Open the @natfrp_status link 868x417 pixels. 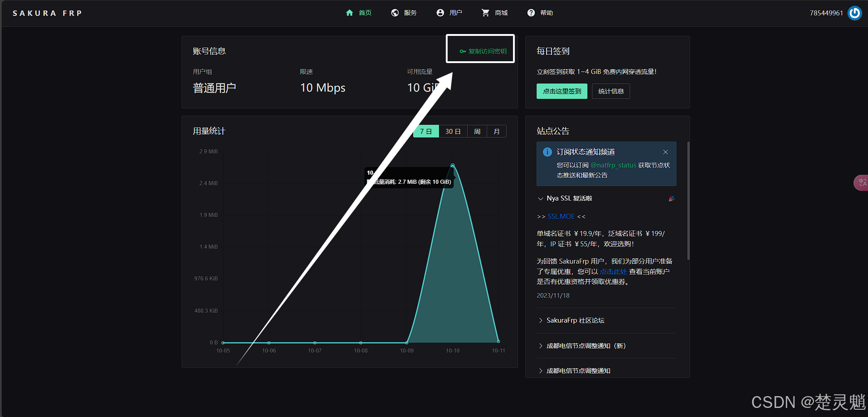point(613,165)
